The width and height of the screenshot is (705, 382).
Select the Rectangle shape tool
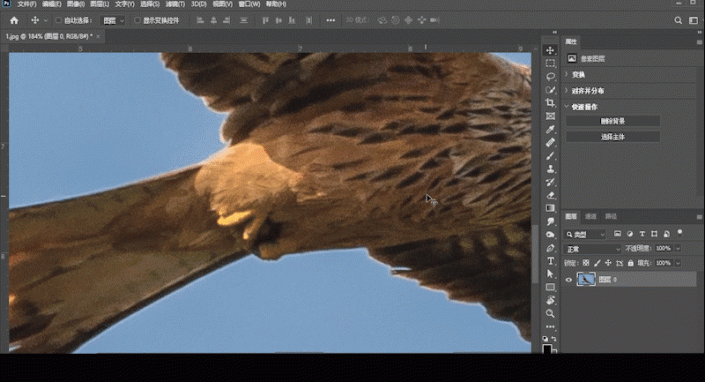[550, 287]
